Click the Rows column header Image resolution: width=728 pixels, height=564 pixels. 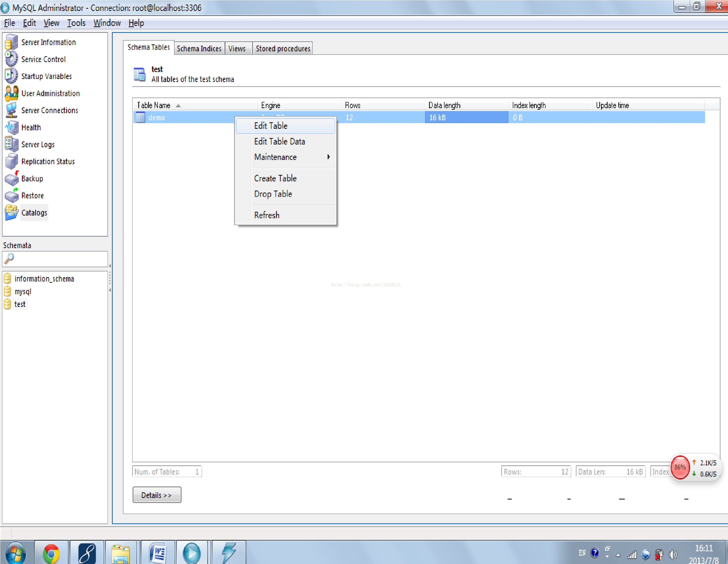(383, 105)
